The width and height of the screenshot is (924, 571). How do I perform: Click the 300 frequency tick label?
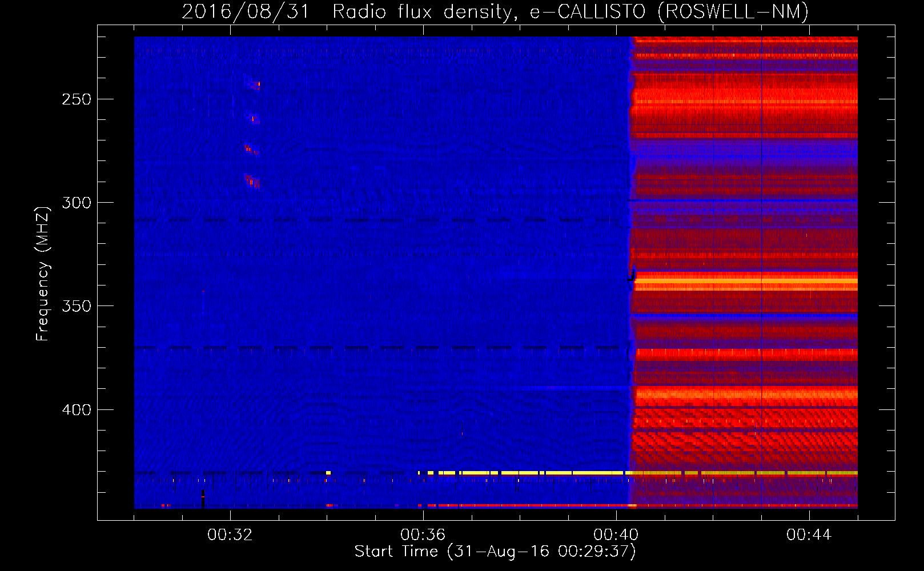(77, 203)
